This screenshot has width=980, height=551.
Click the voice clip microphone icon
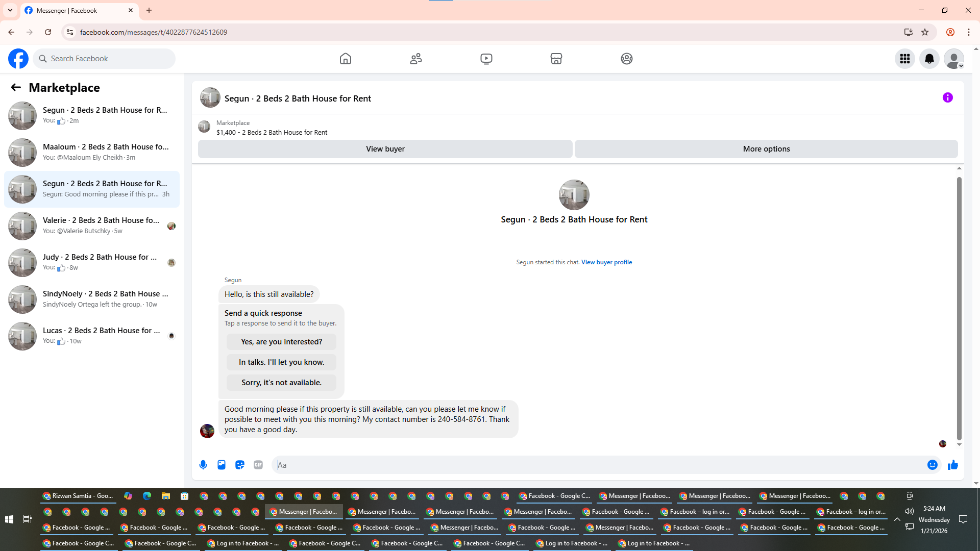click(x=203, y=465)
